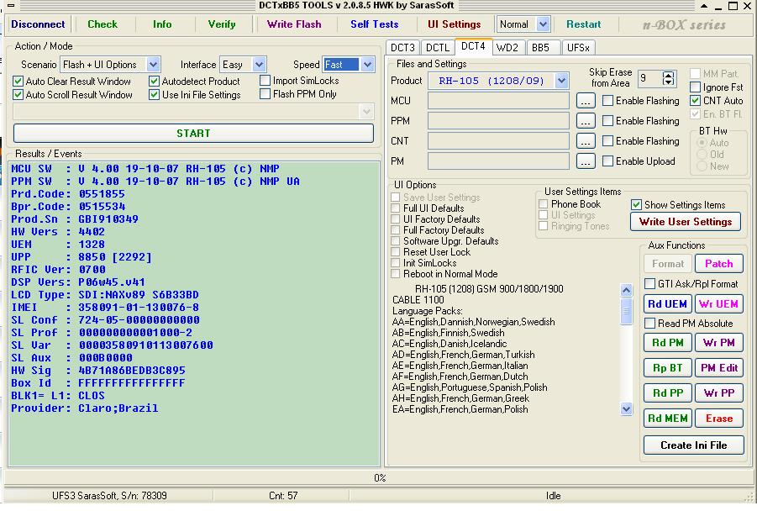Click the browse button for PM file

coord(586,161)
